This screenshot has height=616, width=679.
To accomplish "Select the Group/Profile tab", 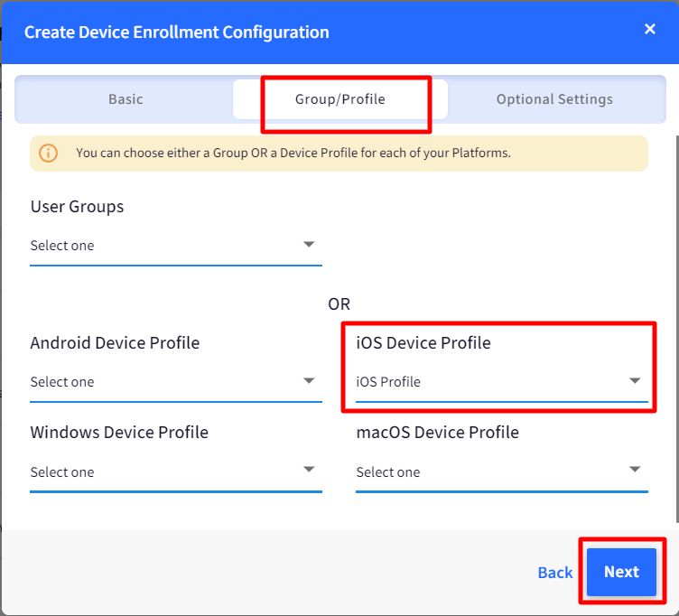I will click(339, 99).
